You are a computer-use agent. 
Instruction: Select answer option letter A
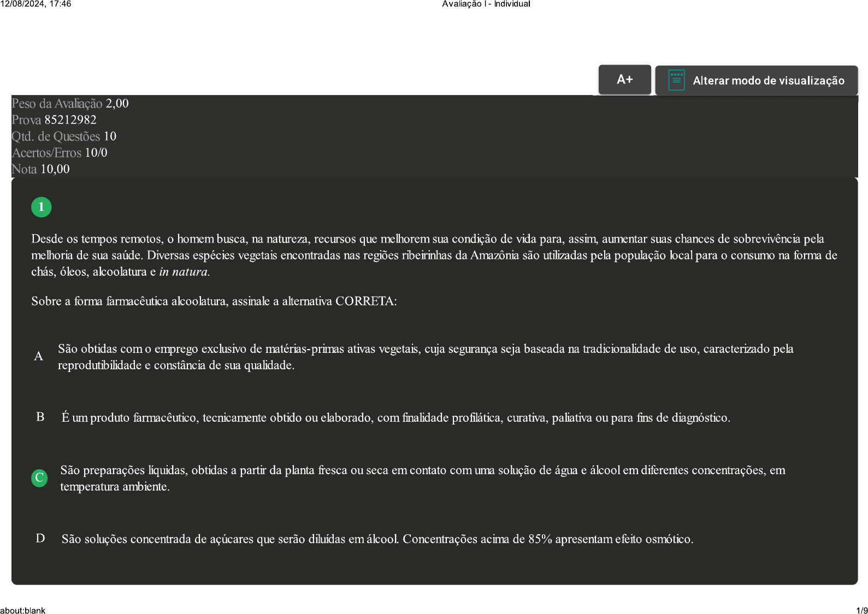tap(39, 357)
